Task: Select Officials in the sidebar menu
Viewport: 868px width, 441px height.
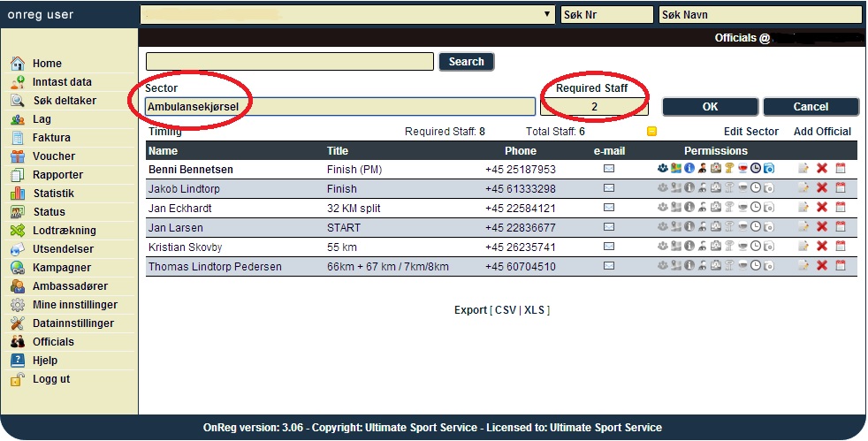Action: [x=53, y=341]
